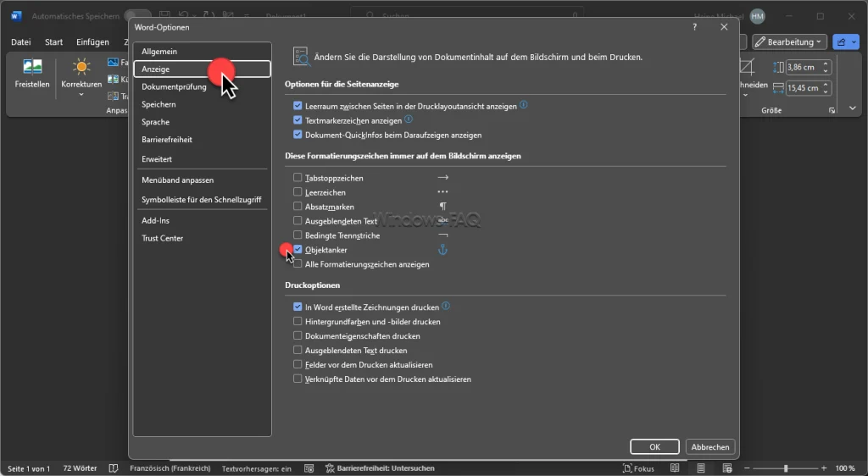Click info icon next to Zeichnungen drucken

coord(446,307)
